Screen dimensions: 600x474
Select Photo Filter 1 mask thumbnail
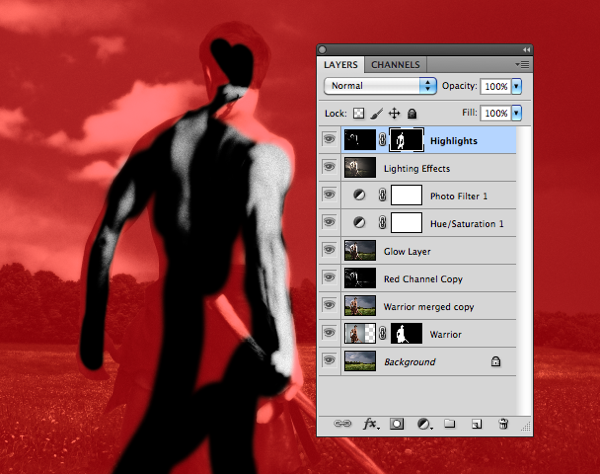(406, 195)
